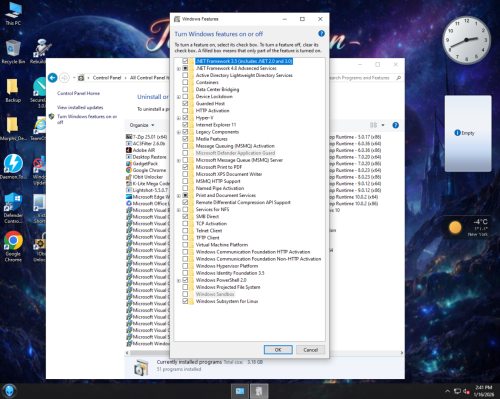Expand Microsoft Message Queue (MSMQ) Server node
The width and height of the screenshot is (500, 399).
179,161
